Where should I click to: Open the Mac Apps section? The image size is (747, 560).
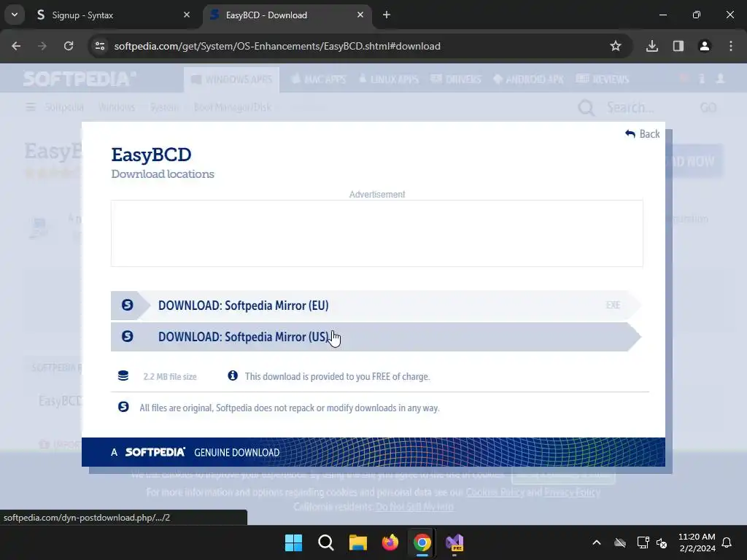click(x=319, y=79)
